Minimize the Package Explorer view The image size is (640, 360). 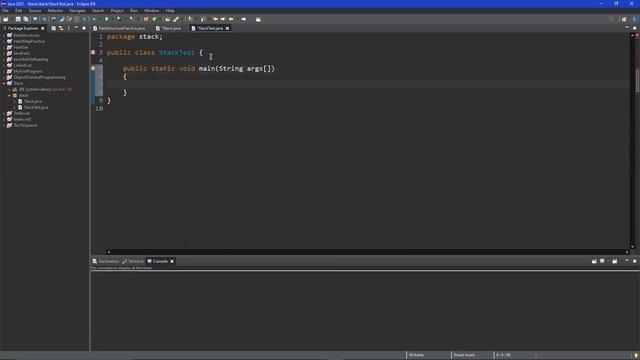point(76,28)
